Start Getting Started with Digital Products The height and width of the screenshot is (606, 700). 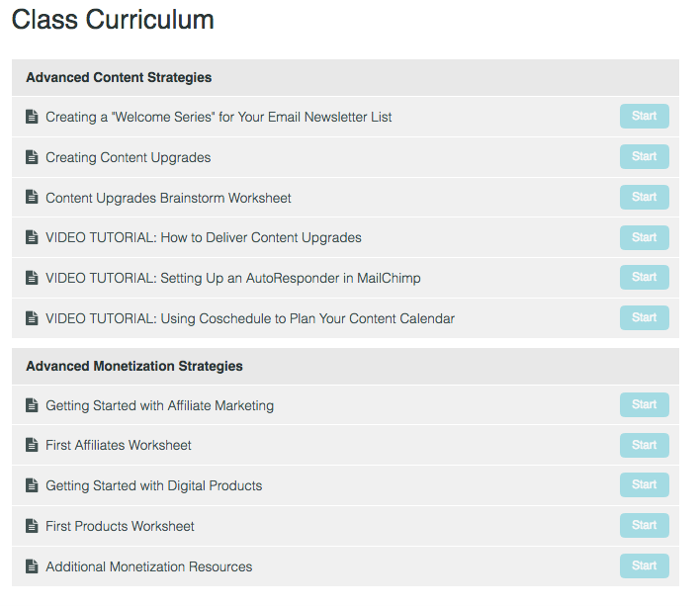pos(645,484)
